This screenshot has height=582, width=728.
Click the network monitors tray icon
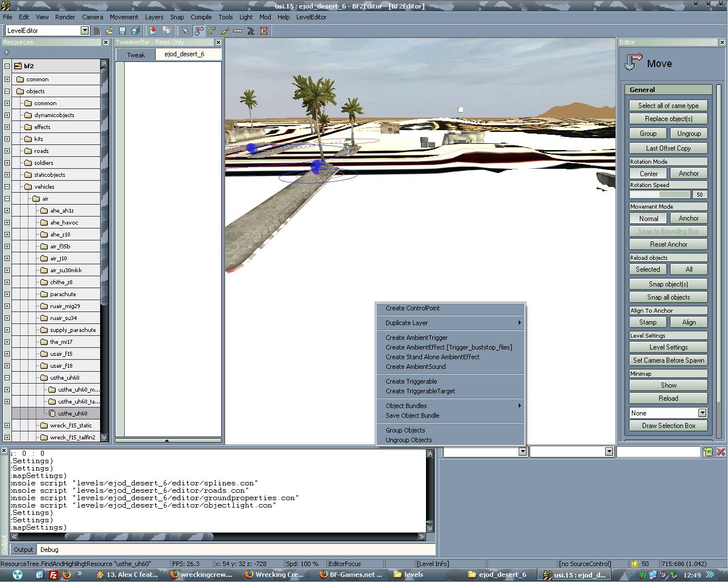[653, 575]
